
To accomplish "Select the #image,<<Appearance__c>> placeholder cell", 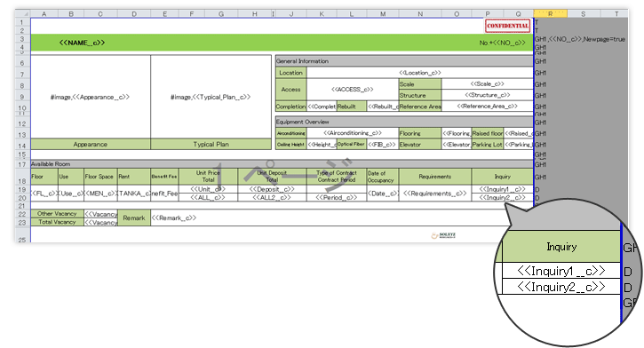I will click(x=91, y=97).
